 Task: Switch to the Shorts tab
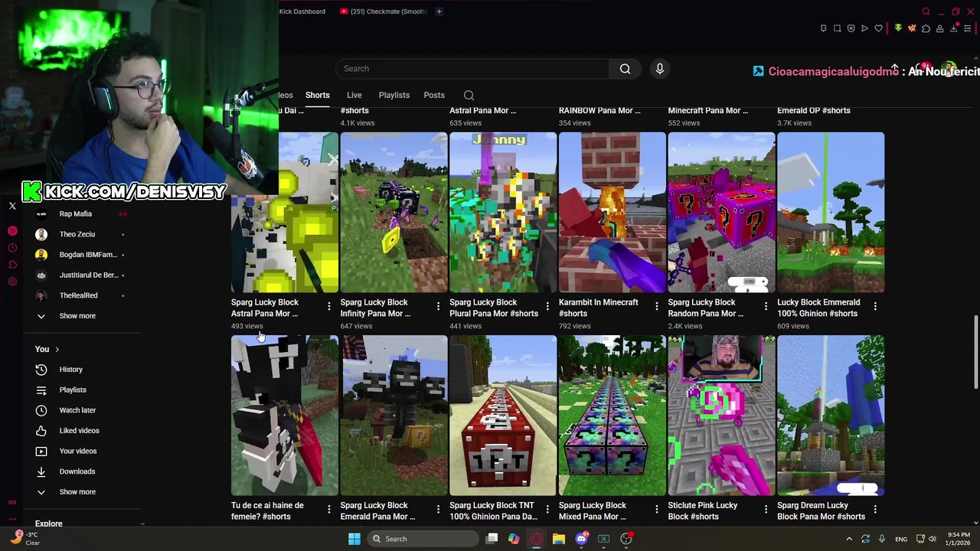click(x=317, y=95)
